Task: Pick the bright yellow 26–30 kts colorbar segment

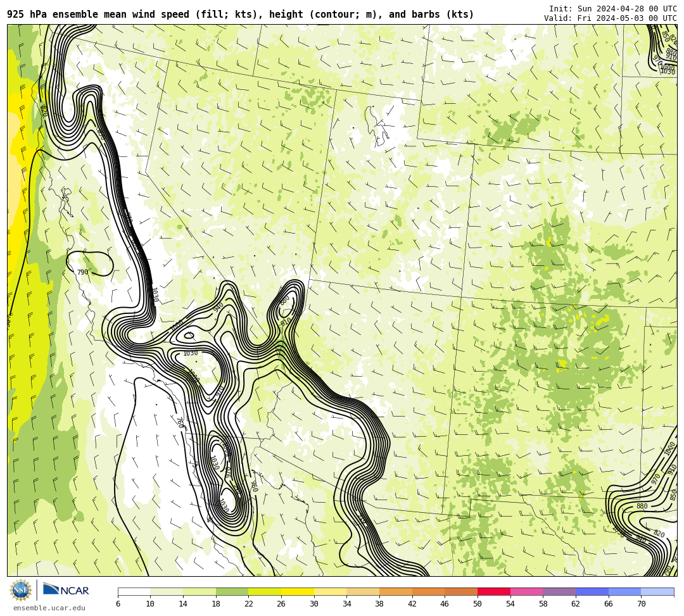Action: point(298,592)
